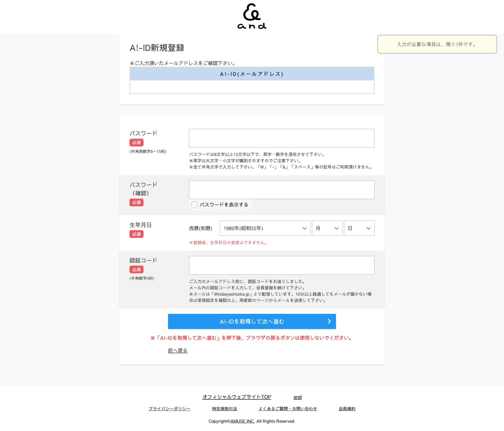Expand the 月 month dropdown
The width and height of the screenshot is (504, 431).
pos(327,228)
